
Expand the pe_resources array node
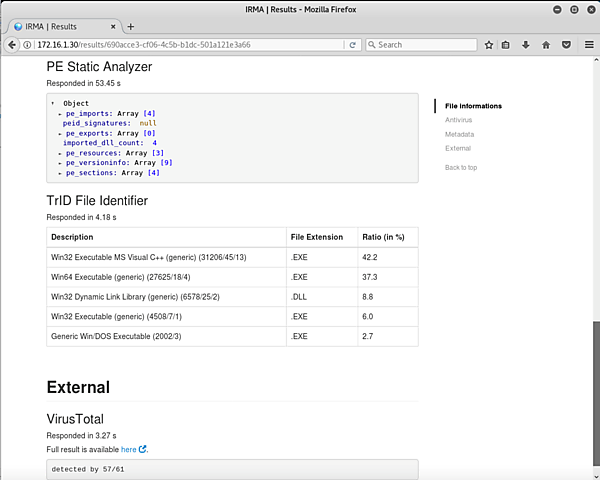[x=60, y=153]
